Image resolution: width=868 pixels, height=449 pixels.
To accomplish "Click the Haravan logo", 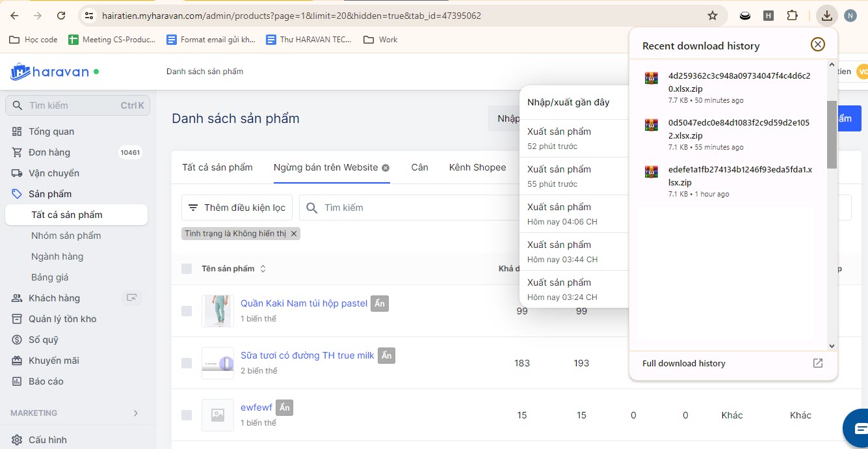I will 49,72.
